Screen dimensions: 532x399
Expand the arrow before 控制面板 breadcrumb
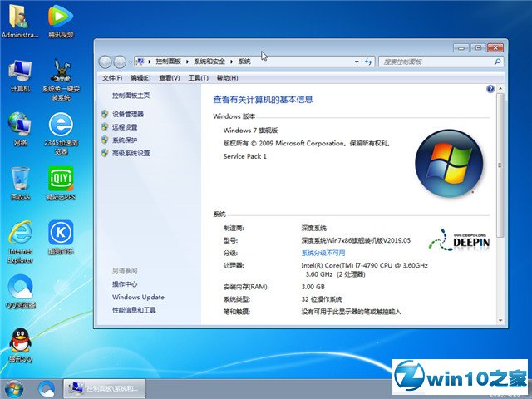click(x=150, y=62)
